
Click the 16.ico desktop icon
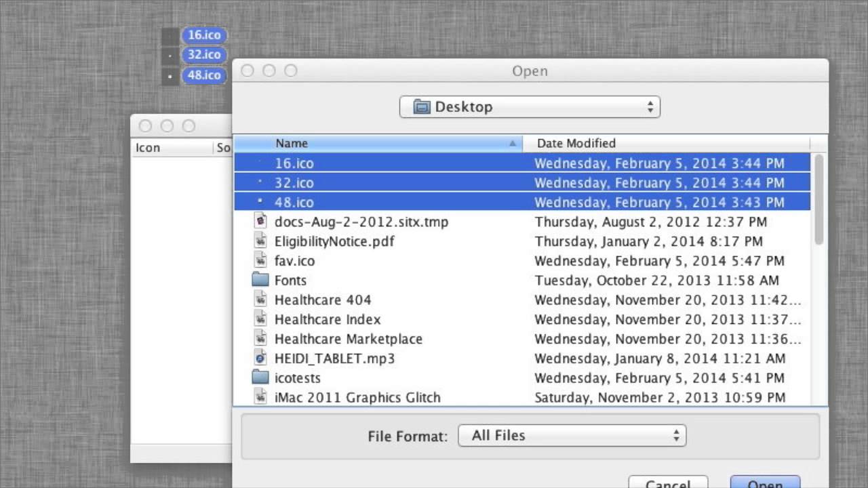pos(203,35)
